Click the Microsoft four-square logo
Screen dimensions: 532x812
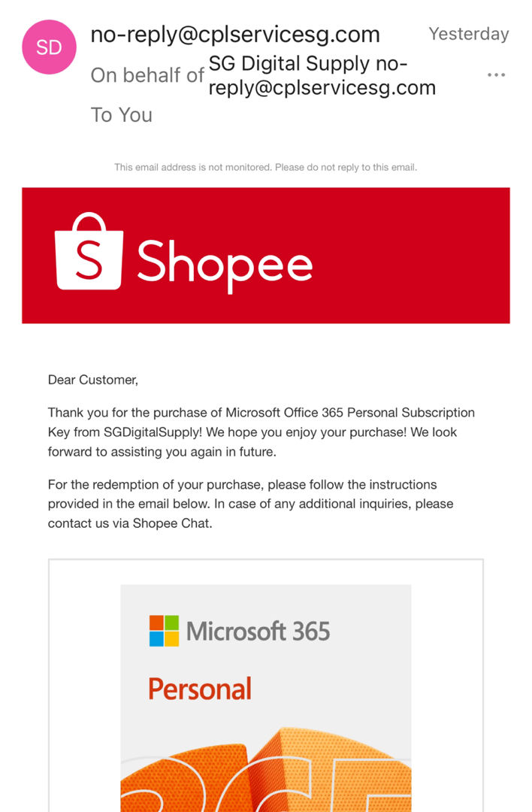coord(164,631)
